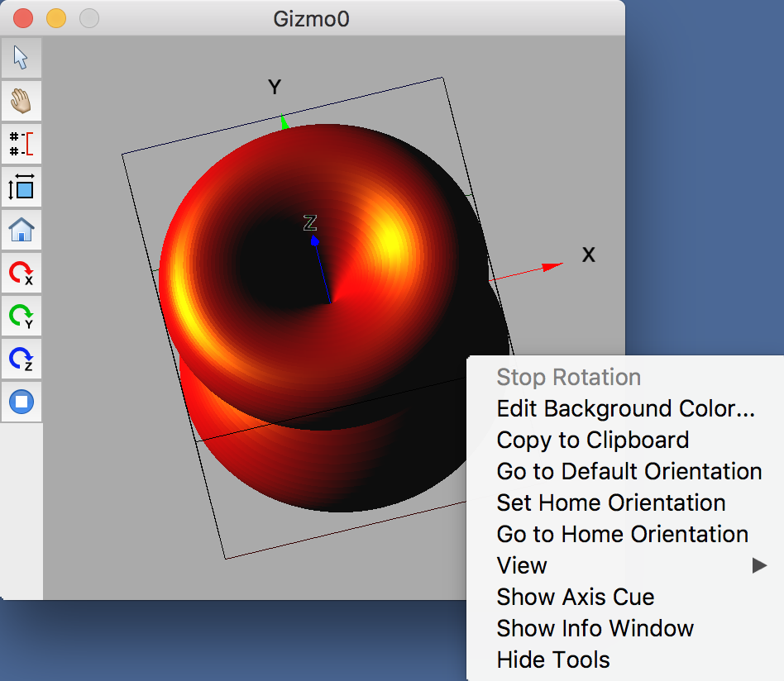Select Go to Home Orientation entry
Viewport: 784px width, 681px height.
pos(622,535)
